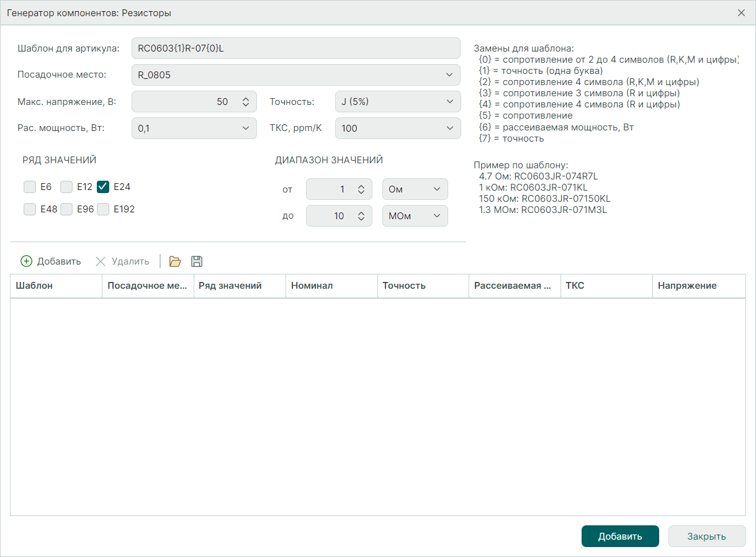The image size is (756, 557).
Task: Click the Номинал column header
Action: pyautogui.click(x=331, y=286)
